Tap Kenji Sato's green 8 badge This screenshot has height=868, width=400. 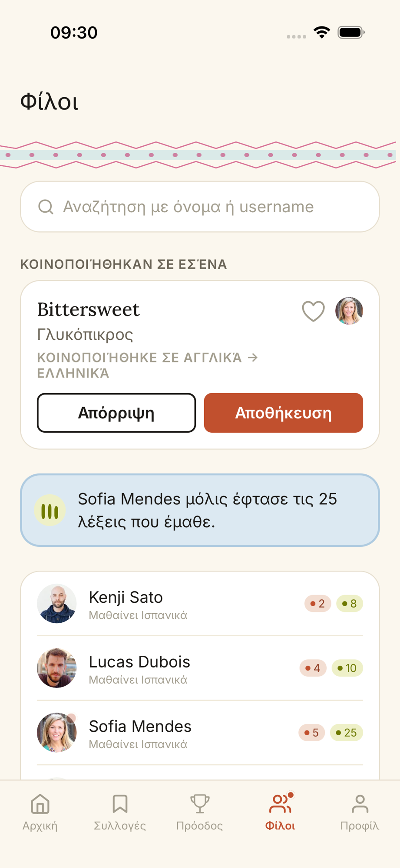pyautogui.click(x=350, y=603)
